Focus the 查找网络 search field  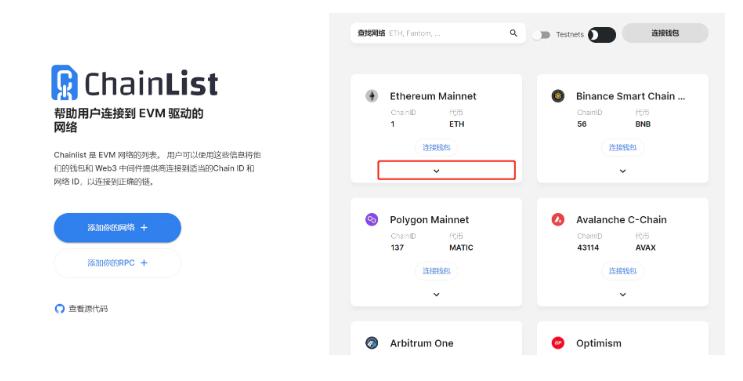coord(438,33)
